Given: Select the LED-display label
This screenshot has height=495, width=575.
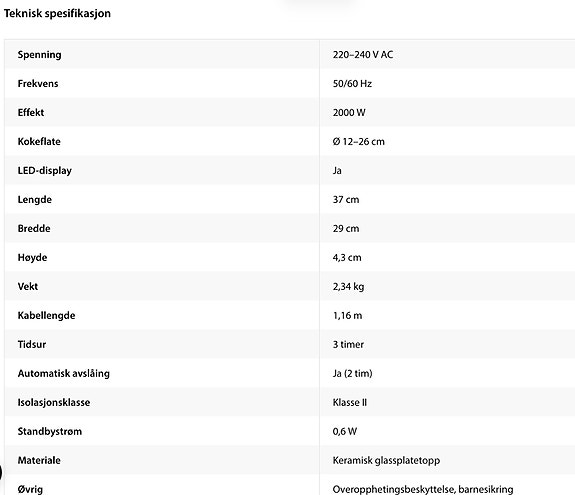Looking at the screenshot, I should (x=45, y=170).
